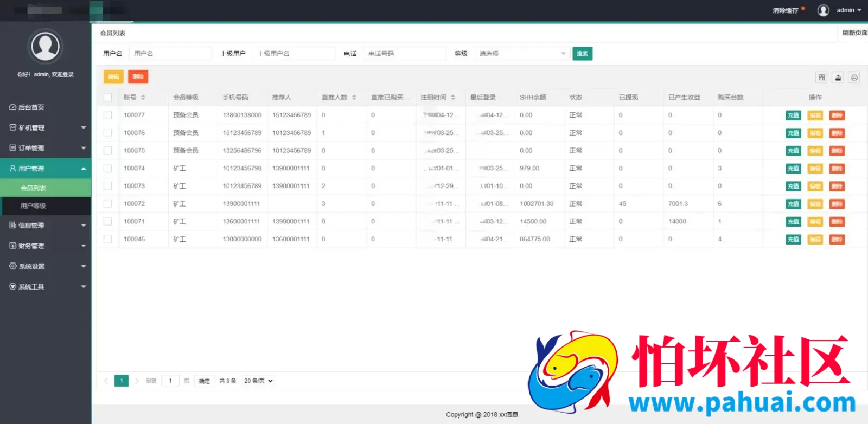Expand the 财务管理 sidebar menu

click(46, 246)
